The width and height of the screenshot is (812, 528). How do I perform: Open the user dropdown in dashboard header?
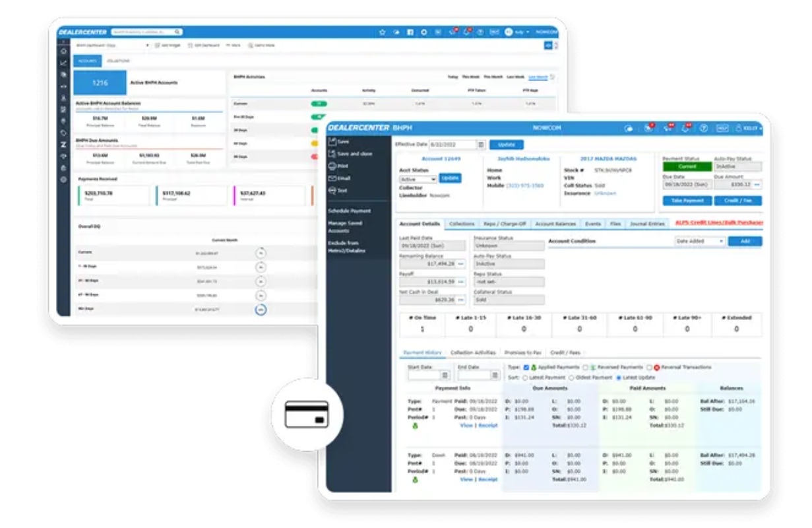click(517, 32)
